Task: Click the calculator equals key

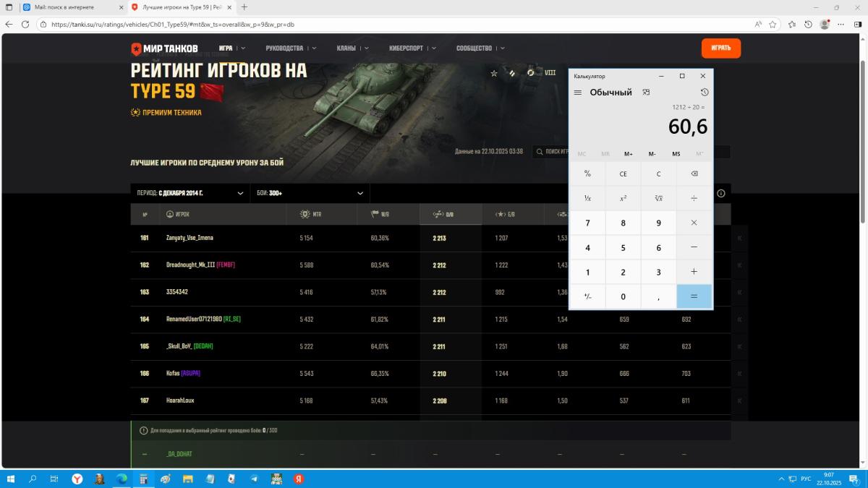Action: point(694,296)
